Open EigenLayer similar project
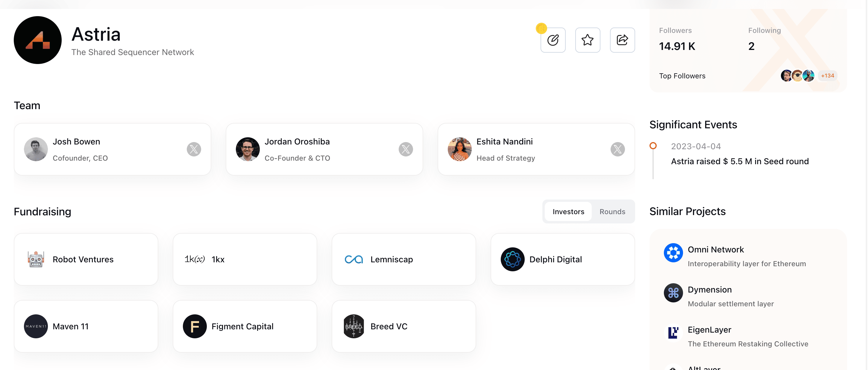This screenshot has height=370, width=868. point(709,330)
